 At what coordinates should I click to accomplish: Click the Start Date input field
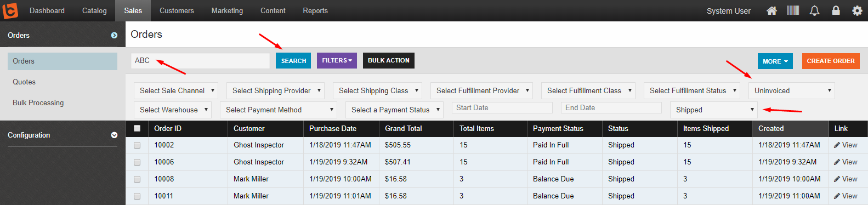(x=502, y=108)
